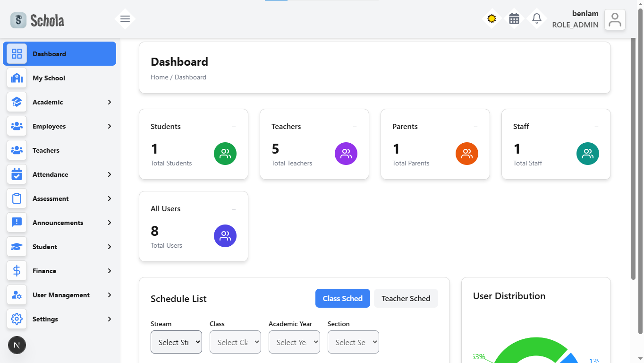Click the Schola logo icon
The width and height of the screenshot is (644, 363).
click(18, 20)
